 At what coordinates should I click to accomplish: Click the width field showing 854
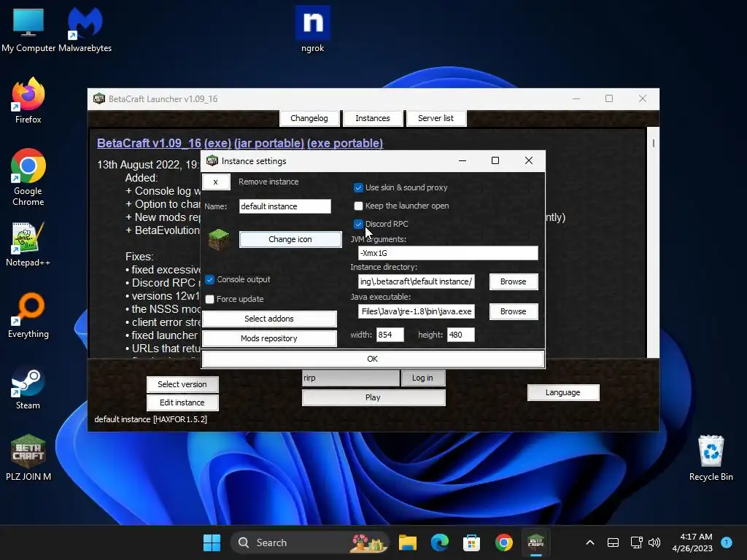(x=390, y=335)
